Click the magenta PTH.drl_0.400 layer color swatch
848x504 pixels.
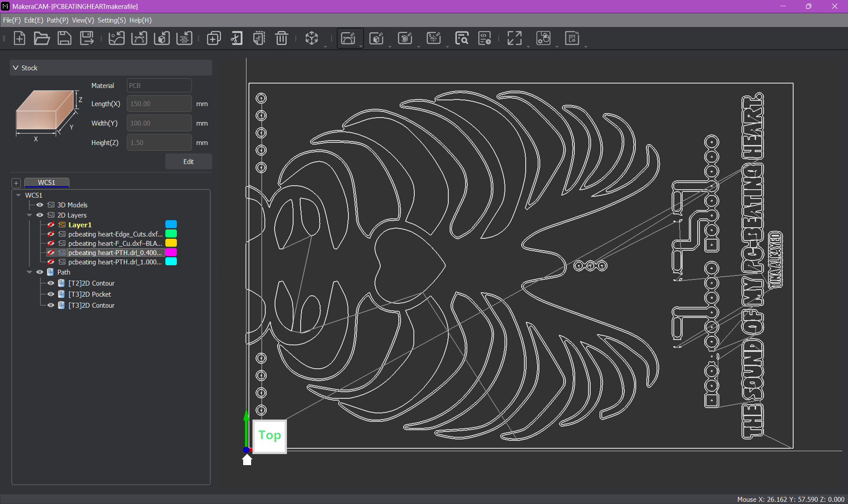(171, 252)
